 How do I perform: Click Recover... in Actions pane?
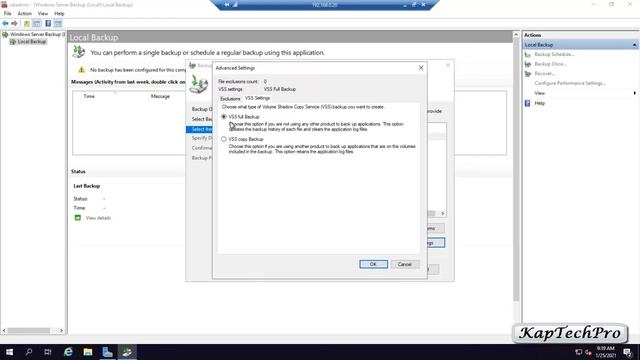545,74
